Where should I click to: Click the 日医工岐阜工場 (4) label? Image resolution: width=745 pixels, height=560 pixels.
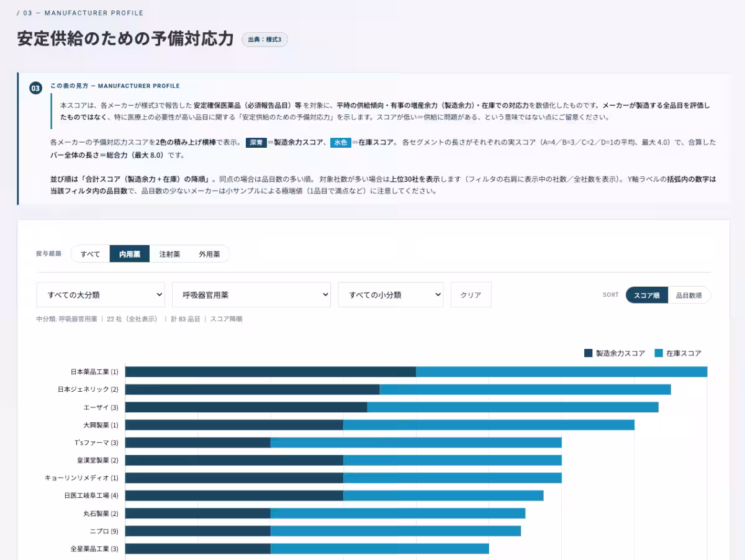(91, 495)
